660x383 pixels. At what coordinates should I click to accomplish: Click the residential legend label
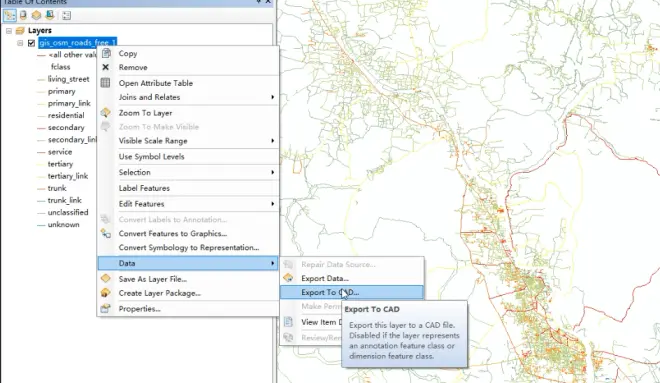tap(66, 115)
